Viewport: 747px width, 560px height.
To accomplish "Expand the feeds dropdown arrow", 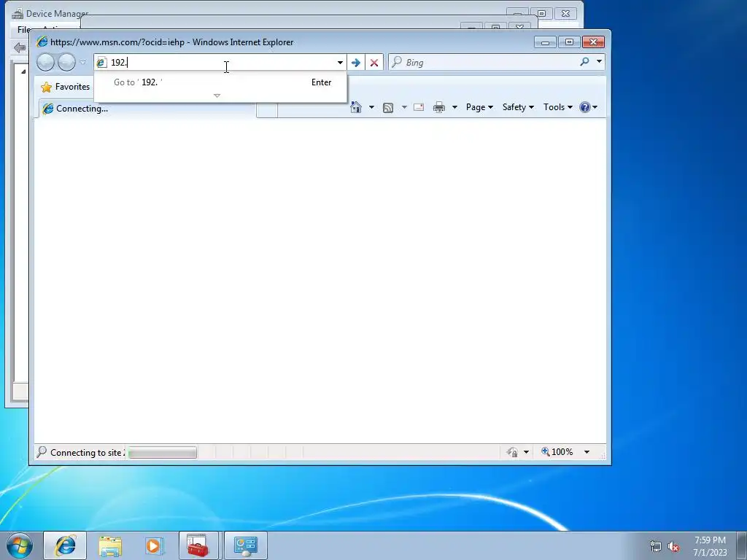I will pos(404,107).
